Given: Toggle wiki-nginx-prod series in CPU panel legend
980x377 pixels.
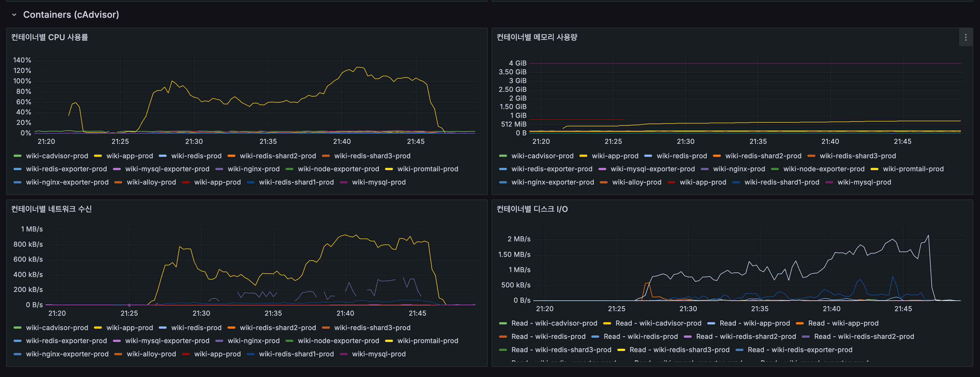Looking at the screenshot, I should pos(253,169).
